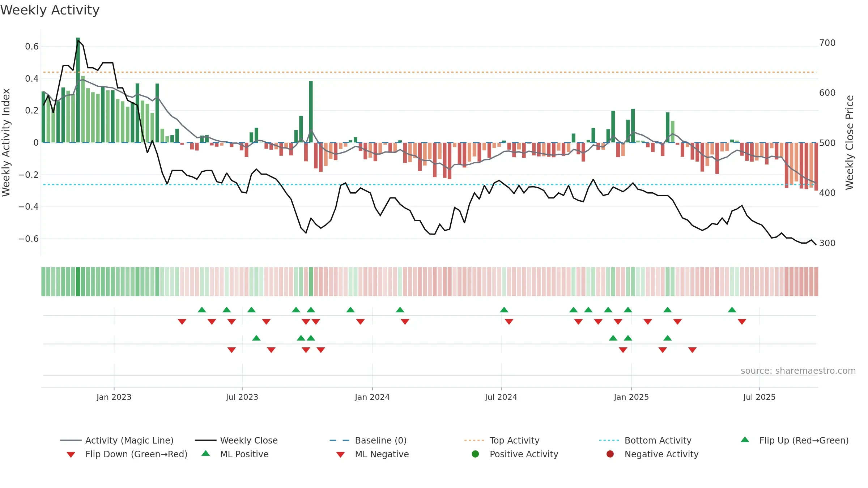This screenshot has width=868, height=488.
Task: Click the Weekly Activity Index axis title
Action: (6, 142)
